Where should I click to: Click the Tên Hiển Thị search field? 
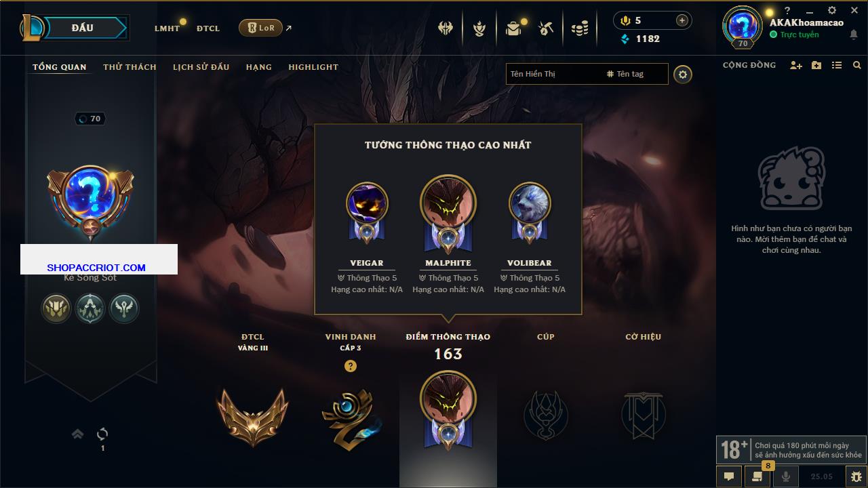[x=554, y=74]
